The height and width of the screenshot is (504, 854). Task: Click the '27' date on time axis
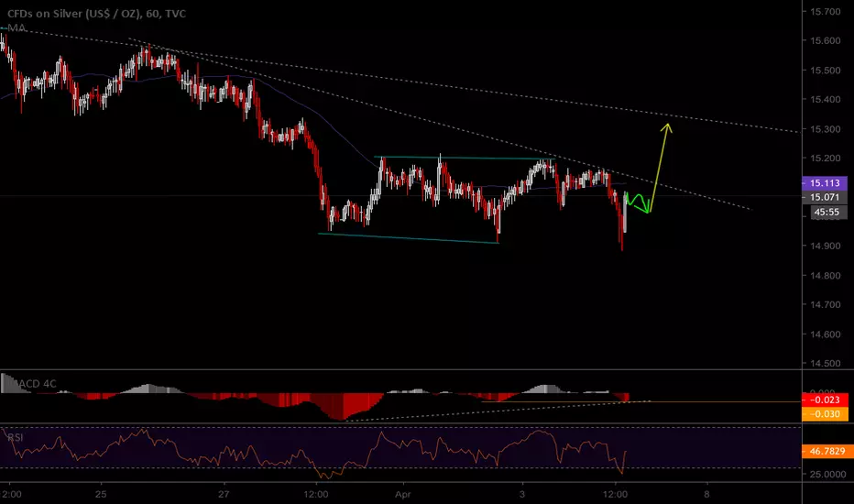[x=224, y=494]
